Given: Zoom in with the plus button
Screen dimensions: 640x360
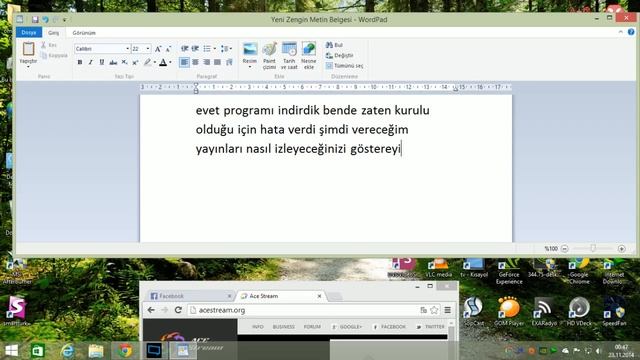Looking at the screenshot, I should (x=622, y=249).
